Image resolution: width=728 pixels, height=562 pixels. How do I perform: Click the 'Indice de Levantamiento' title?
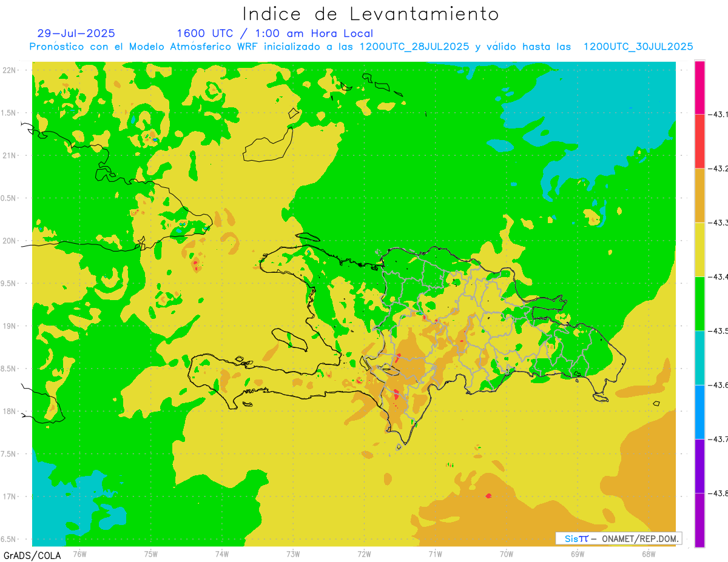click(371, 14)
